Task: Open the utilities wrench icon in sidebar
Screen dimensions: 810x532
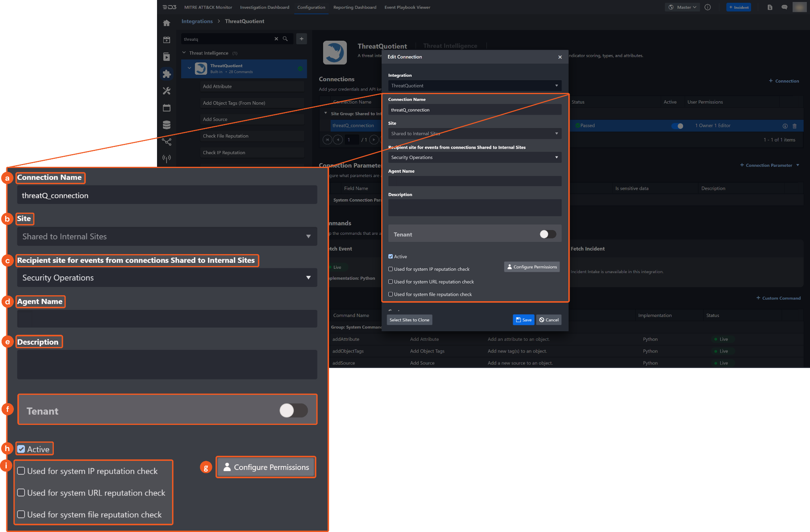Action: [x=167, y=91]
